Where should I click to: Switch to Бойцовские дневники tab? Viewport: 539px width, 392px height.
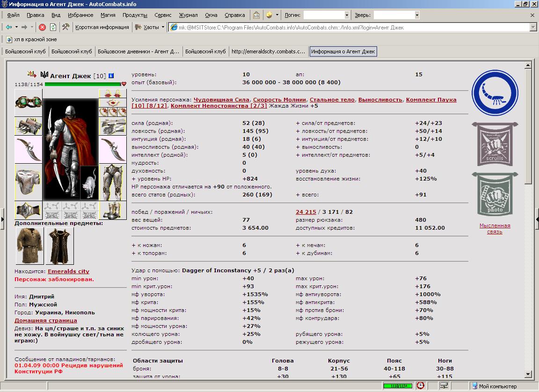(x=138, y=51)
